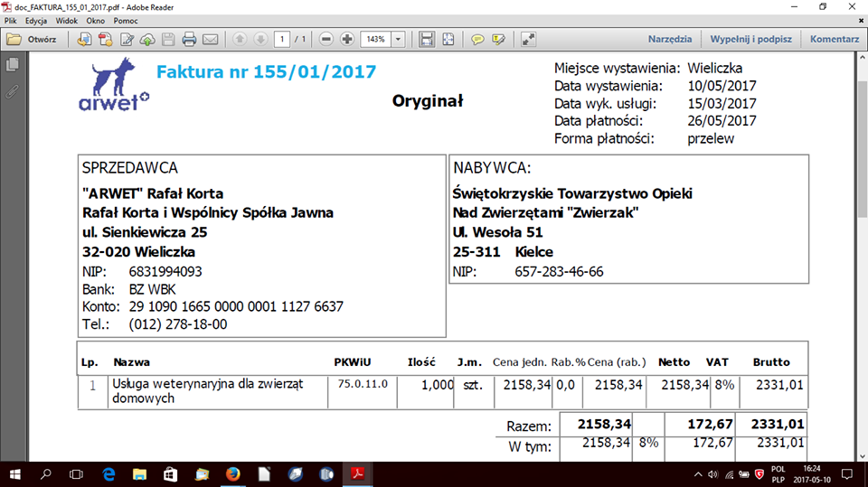
Task: Open the Narzędzia pane
Action: pyautogui.click(x=669, y=39)
